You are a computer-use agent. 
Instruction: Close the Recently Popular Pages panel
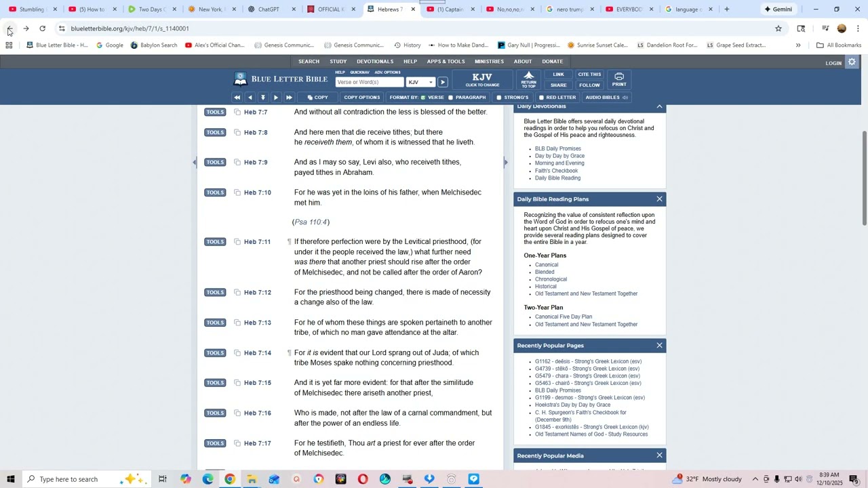coord(659,346)
